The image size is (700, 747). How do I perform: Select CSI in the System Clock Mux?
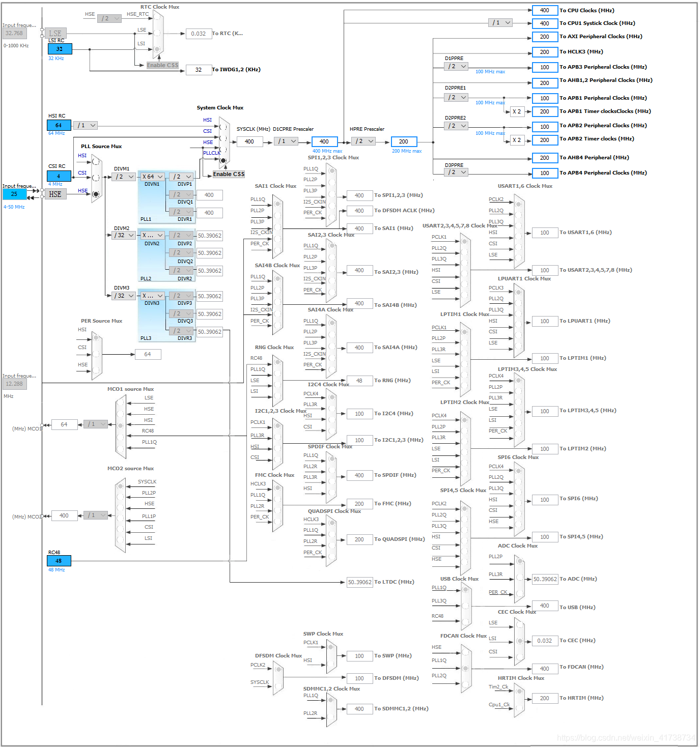[223, 137]
